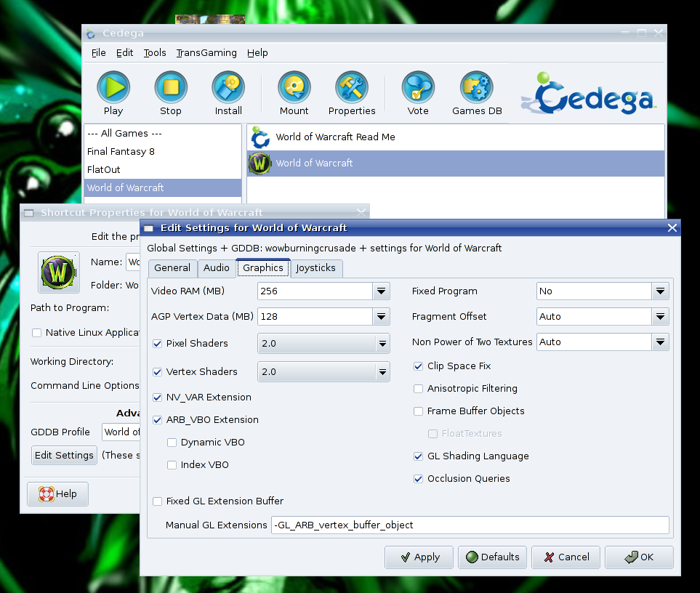Select '--- All Games ---' in the list
Viewport: 700px width, 593px height.
[x=163, y=134]
